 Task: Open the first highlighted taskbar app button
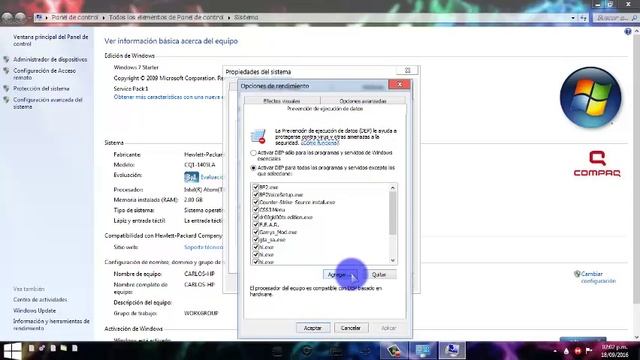pyautogui.click(x=393, y=350)
